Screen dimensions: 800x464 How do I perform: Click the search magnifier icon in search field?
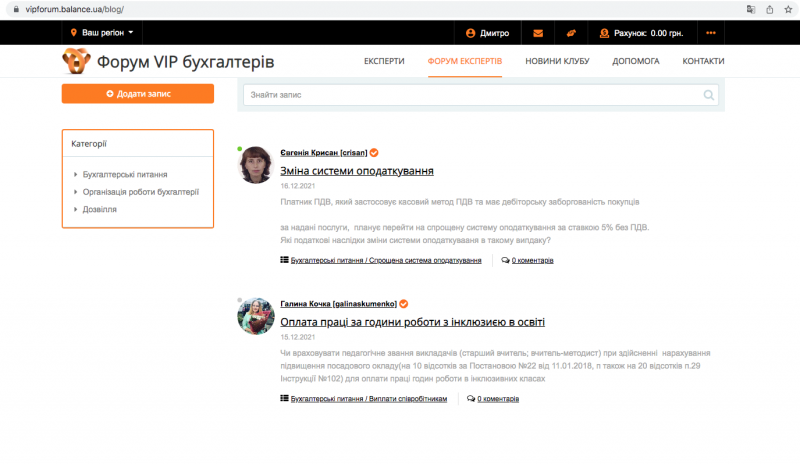pos(709,95)
